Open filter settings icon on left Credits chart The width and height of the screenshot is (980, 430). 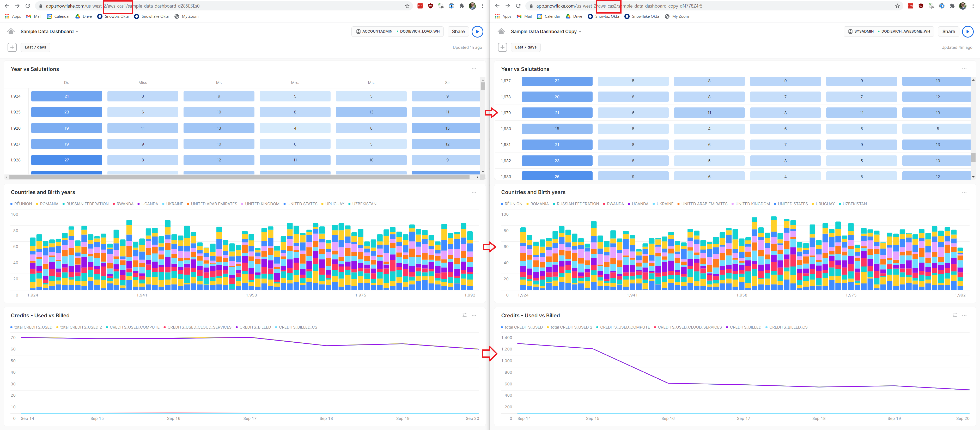pyautogui.click(x=464, y=315)
